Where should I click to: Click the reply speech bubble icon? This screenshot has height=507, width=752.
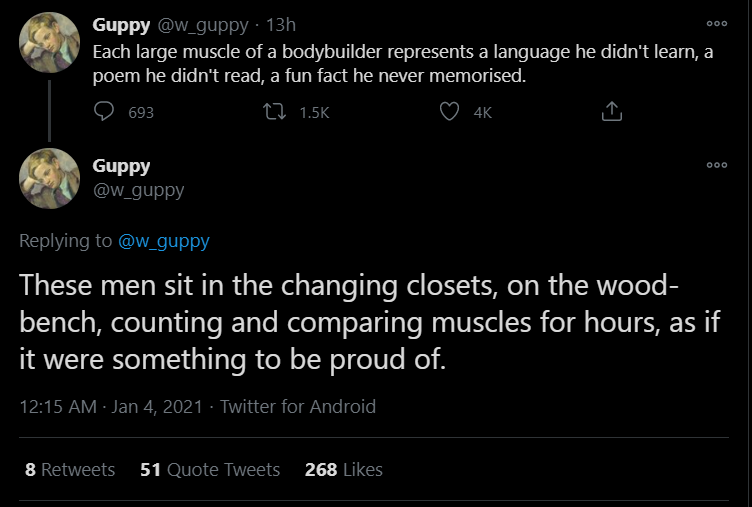click(x=105, y=113)
